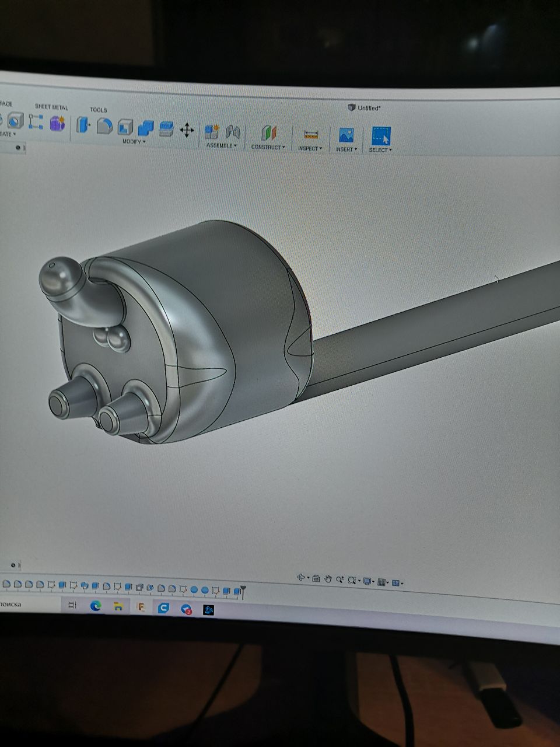Open the taskbar app with red badge
The height and width of the screenshot is (747, 560).
186,609
